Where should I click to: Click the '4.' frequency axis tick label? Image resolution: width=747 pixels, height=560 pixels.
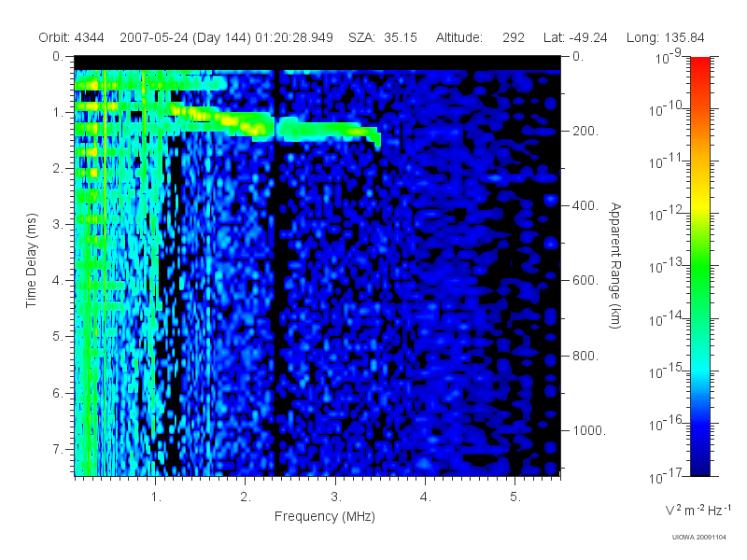(x=426, y=497)
